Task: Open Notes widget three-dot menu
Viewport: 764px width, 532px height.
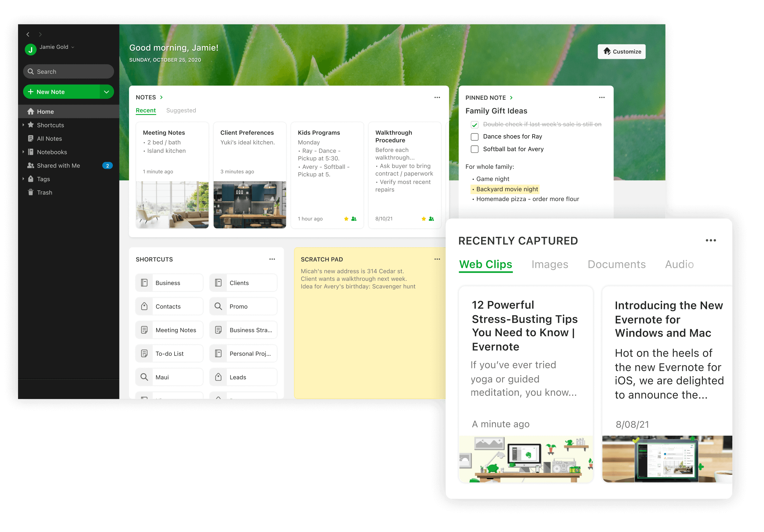Action: 437,98
